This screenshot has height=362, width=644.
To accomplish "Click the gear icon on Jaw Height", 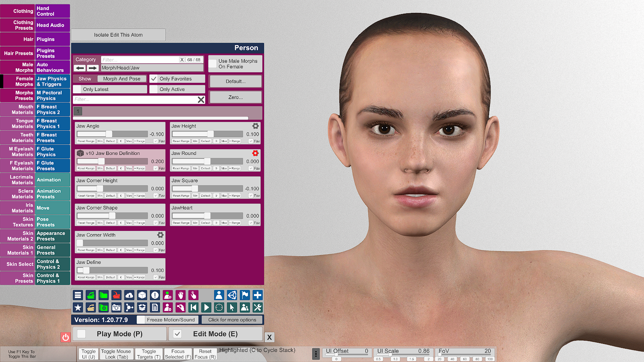I will [x=256, y=126].
